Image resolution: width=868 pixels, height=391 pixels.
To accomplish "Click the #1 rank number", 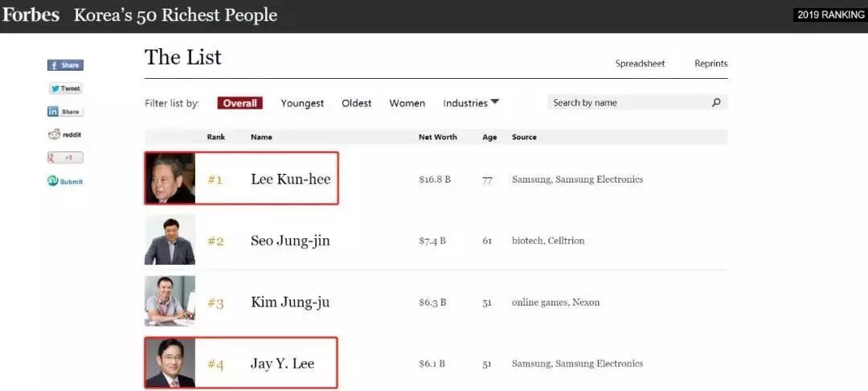I will coord(215,180).
